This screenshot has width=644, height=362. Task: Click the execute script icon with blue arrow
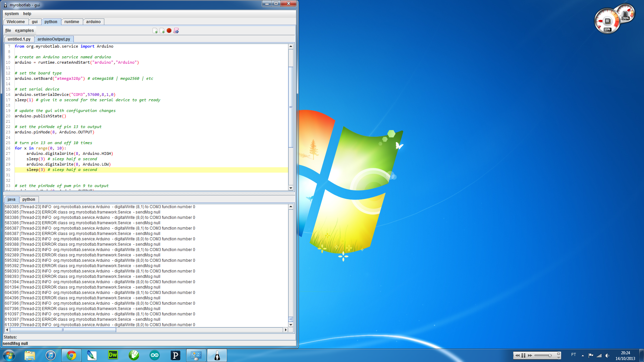click(x=176, y=31)
